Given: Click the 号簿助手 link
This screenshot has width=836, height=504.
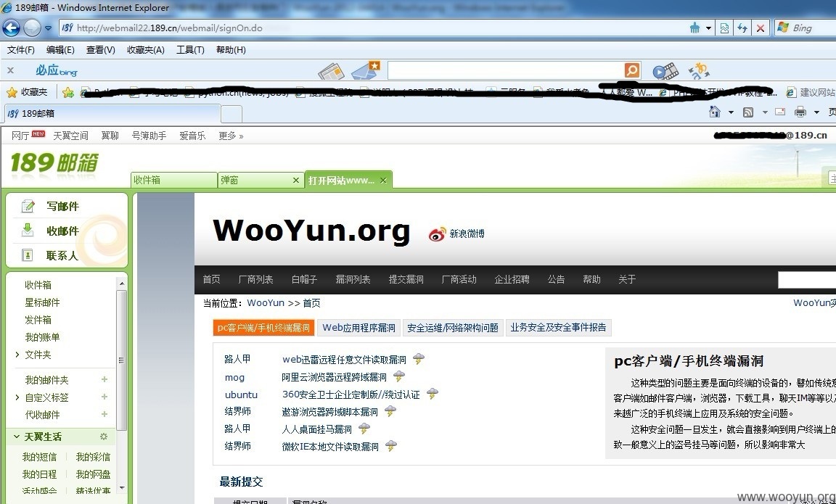Looking at the screenshot, I should (149, 136).
